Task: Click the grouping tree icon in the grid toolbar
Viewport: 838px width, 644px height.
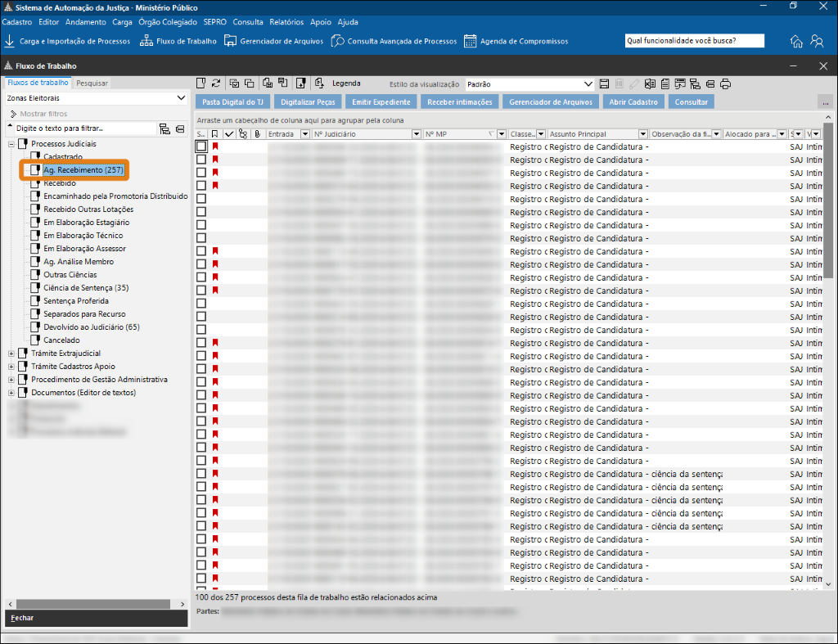Action: click(695, 84)
